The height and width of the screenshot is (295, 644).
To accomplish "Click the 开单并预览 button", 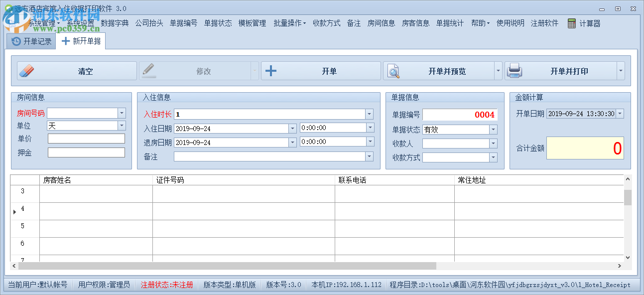I will [x=439, y=71].
